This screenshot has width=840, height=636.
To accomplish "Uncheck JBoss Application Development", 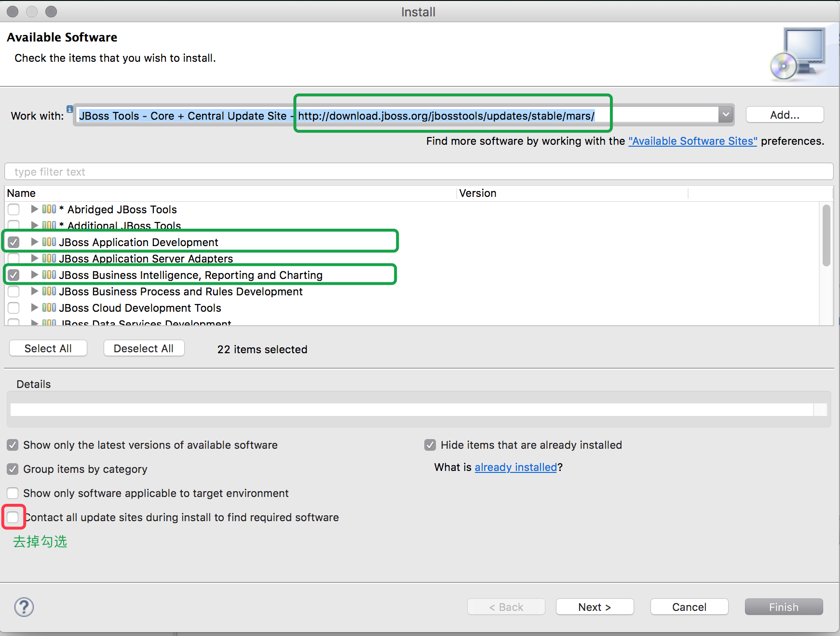I will pos(14,242).
